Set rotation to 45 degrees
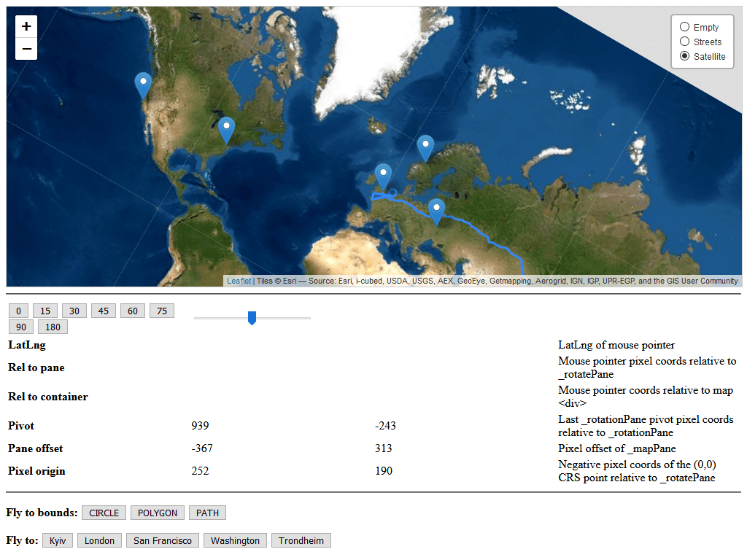 click(103, 310)
